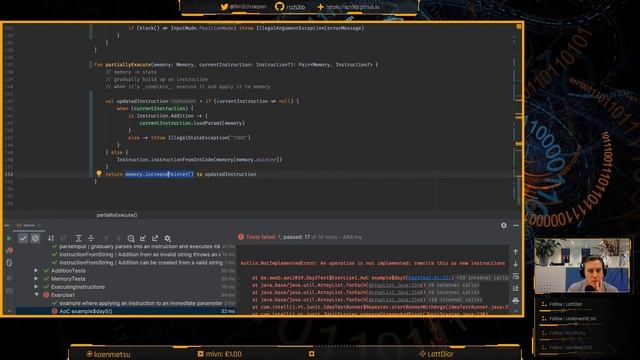The height and width of the screenshot is (360, 640).
Task: Select 'example where applying an instruction' test
Action: click(126, 303)
